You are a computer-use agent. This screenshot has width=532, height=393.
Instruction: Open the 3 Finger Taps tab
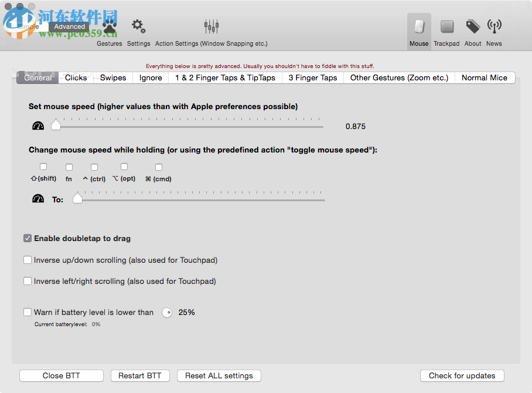(312, 77)
